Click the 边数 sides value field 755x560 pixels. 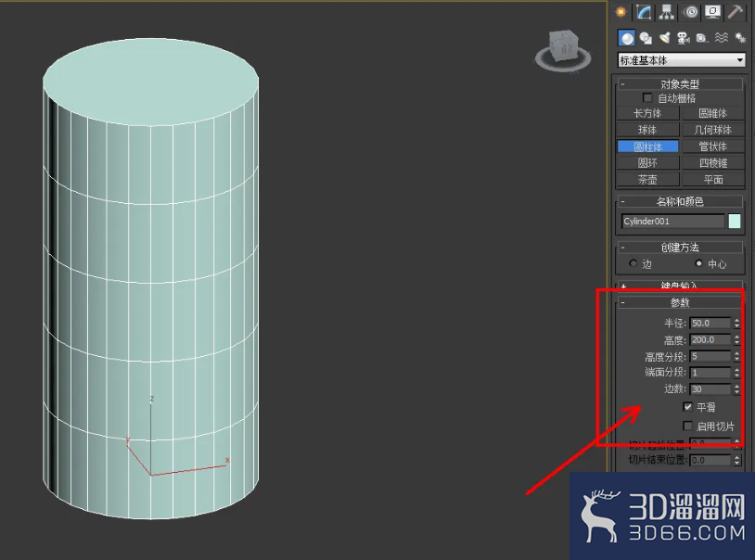click(710, 388)
